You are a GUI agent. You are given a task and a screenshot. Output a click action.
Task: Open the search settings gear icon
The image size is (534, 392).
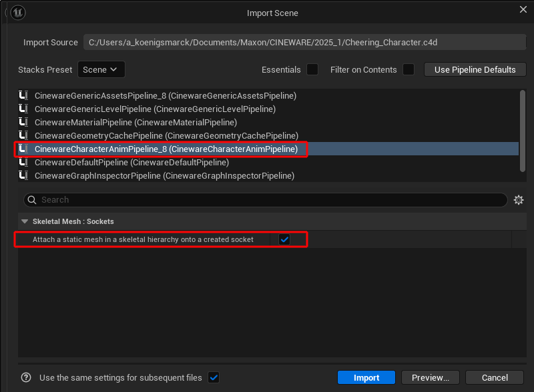pyautogui.click(x=519, y=200)
